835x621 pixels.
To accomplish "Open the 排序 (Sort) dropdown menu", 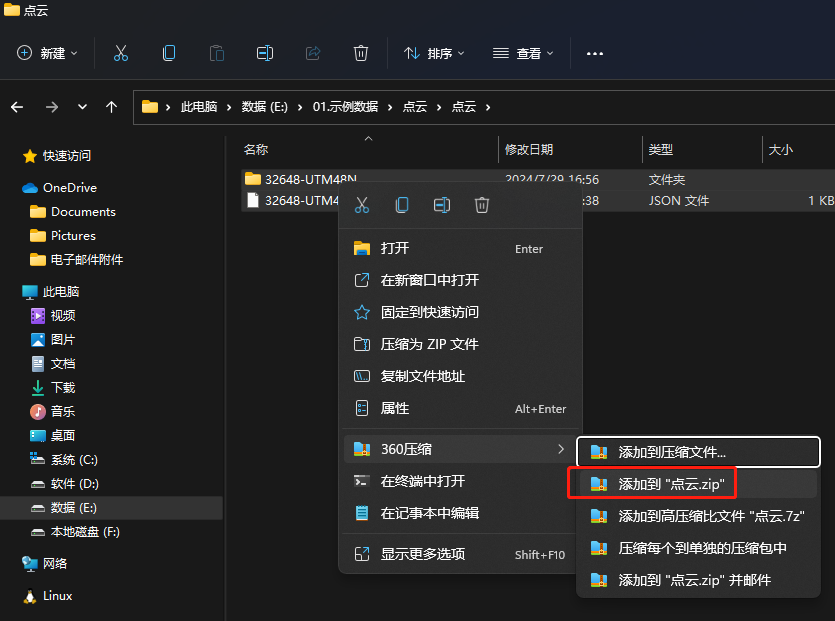I will (x=434, y=53).
